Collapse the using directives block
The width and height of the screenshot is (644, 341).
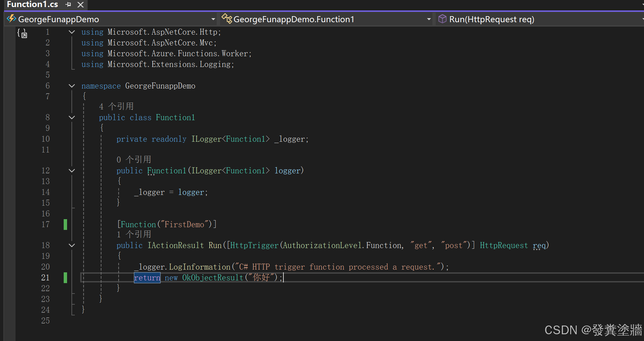tap(72, 32)
